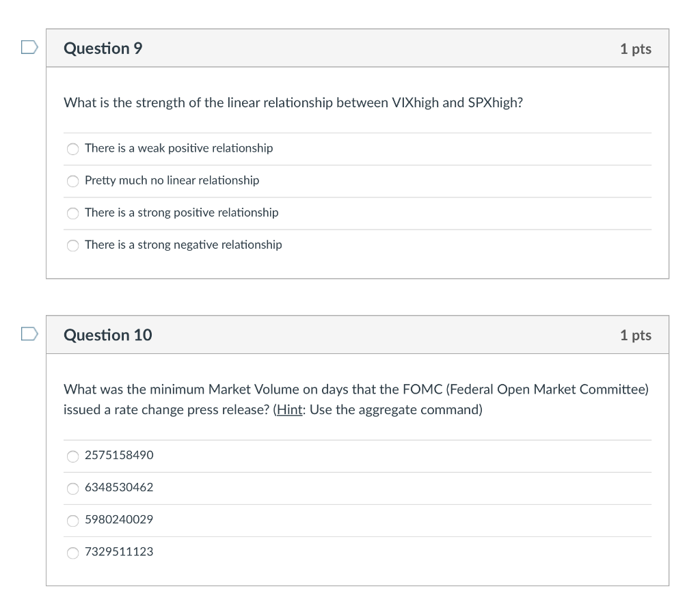Select 'There is a weak positive relationship'
The height and width of the screenshot is (604, 700).
pos(72,148)
